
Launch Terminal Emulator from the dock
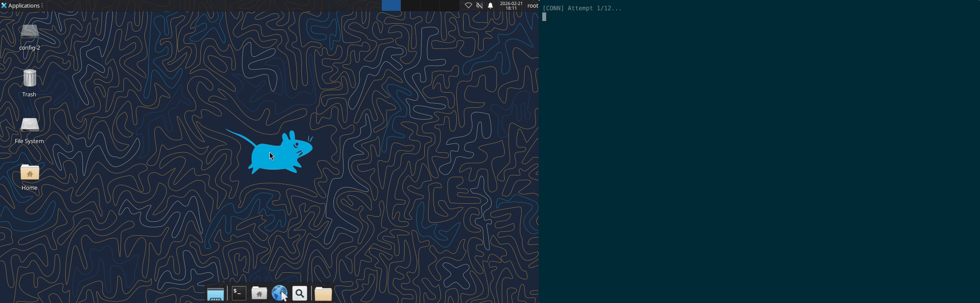(x=239, y=293)
